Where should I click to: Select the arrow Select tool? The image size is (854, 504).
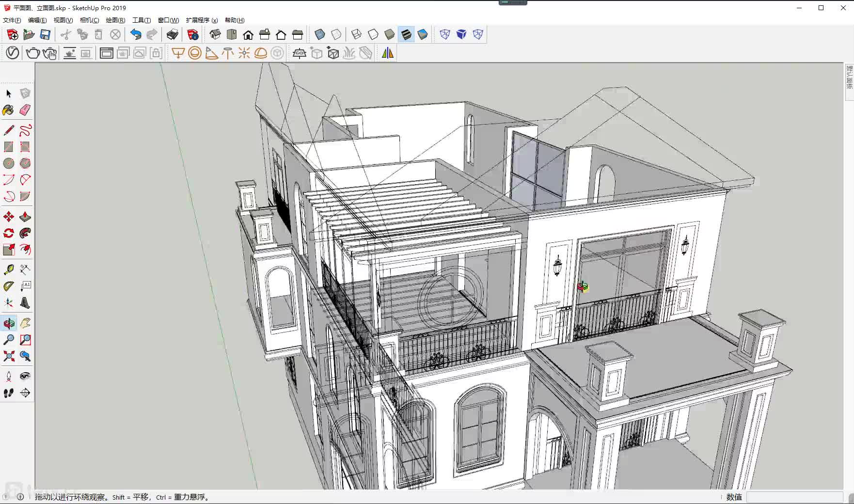[9, 94]
